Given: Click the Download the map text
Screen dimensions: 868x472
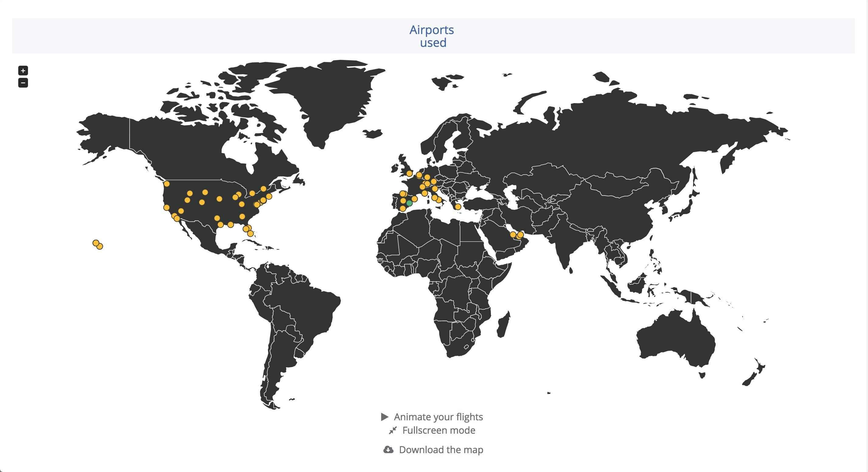Looking at the screenshot, I should (441, 450).
